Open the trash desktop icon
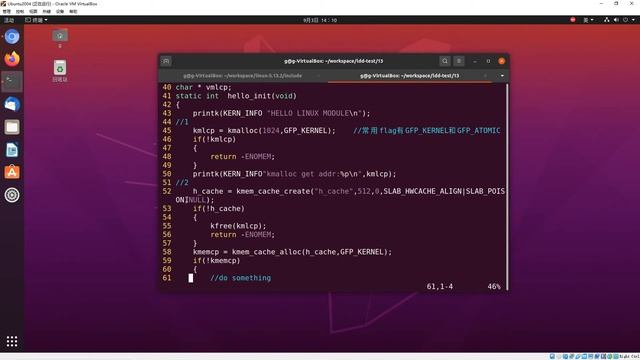 point(60,71)
